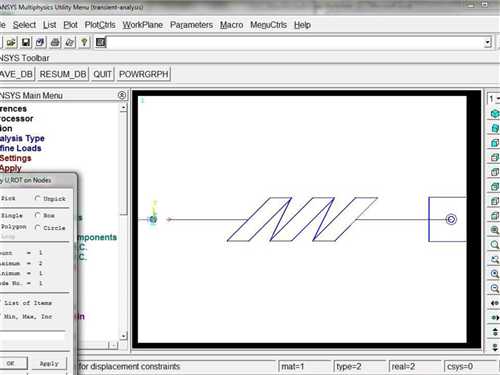Expand the Analysis Type tree item

pyautogui.click(x=22, y=138)
